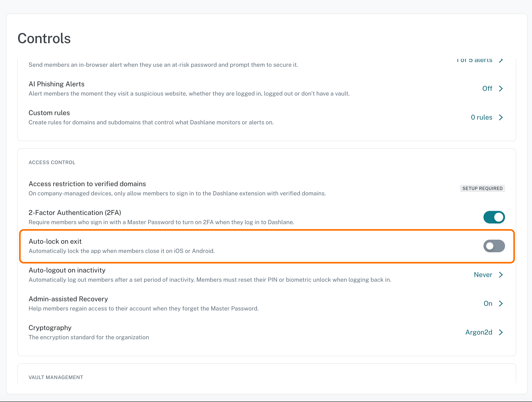Enable the Auto-lock on exit toggle

coord(494,246)
